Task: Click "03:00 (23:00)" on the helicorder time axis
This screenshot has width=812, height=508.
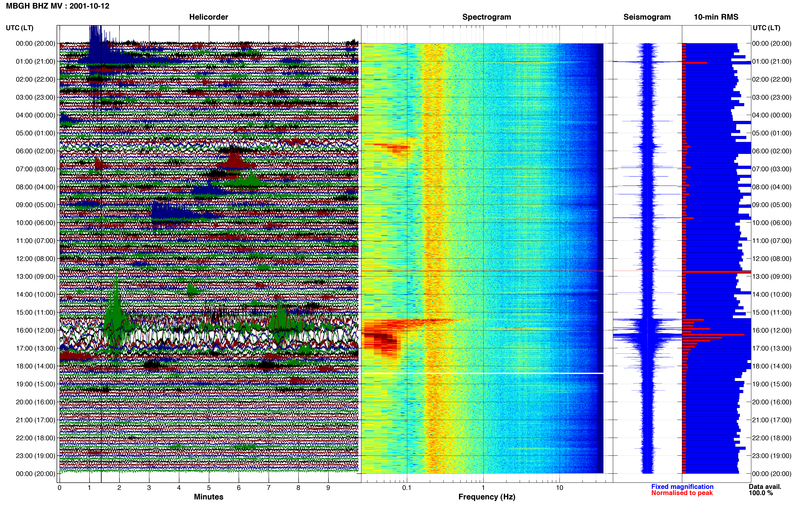Action: [x=36, y=97]
